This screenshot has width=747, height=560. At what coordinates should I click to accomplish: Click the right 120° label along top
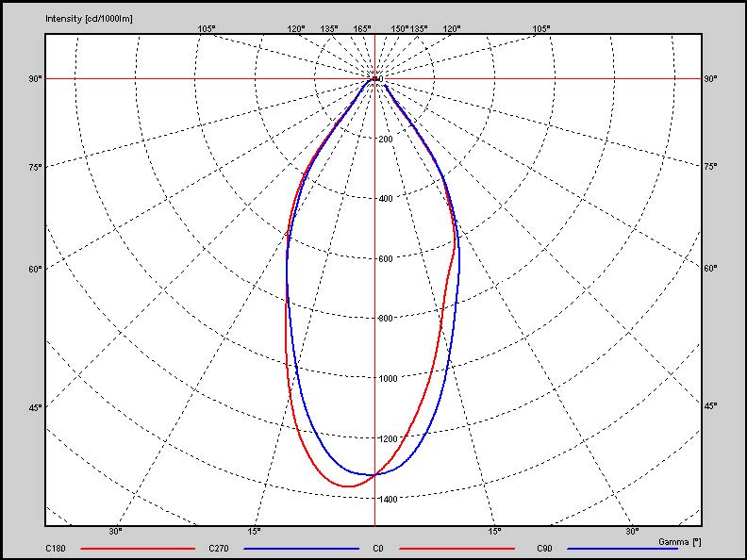[452, 28]
